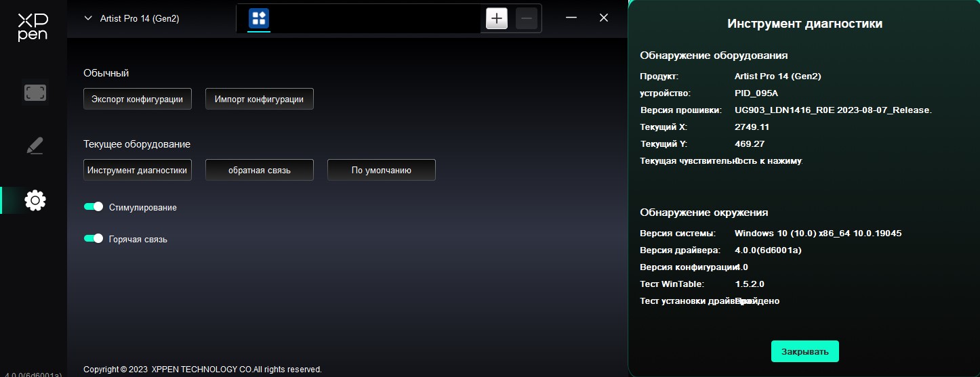Click version number in bottom-left sidebar corner
Viewport: 980px width, 377px height.
coord(32,374)
